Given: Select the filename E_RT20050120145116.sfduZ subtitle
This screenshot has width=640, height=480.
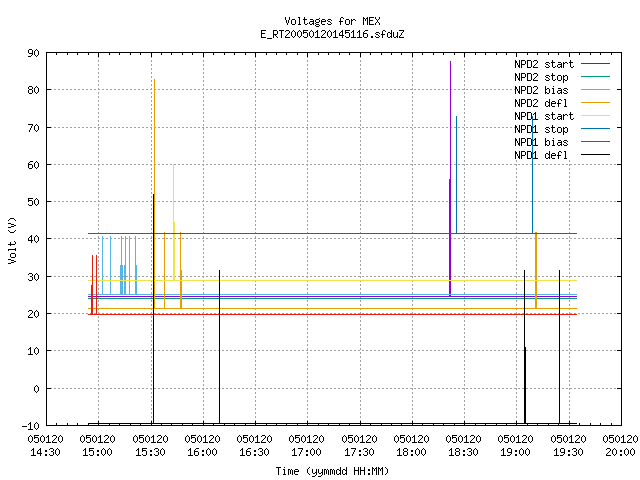Looking at the screenshot, I should point(332,34).
